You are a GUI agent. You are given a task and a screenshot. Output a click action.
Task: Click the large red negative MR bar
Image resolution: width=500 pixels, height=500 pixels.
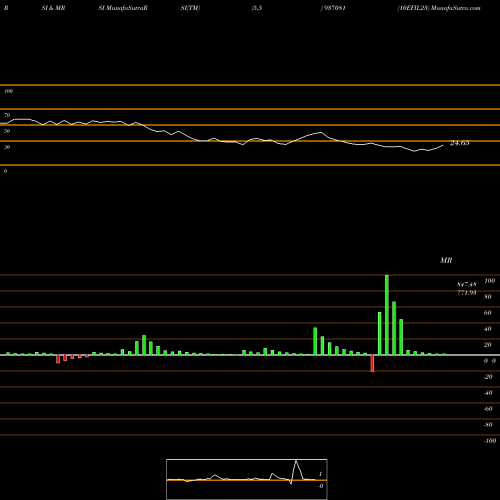pyautogui.click(x=372, y=363)
